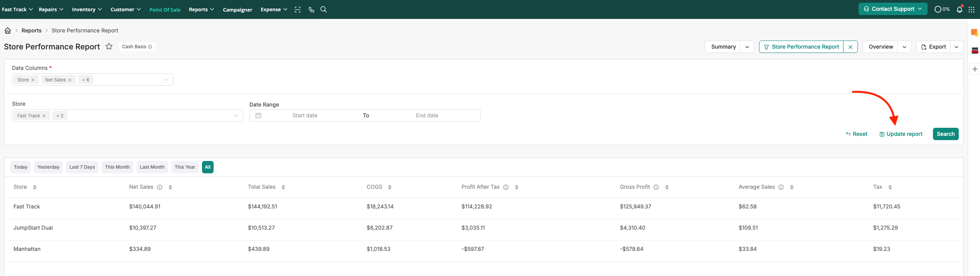980x276 pixels.
Task: Open the global search magnifier icon
Action: pos(324,10)
